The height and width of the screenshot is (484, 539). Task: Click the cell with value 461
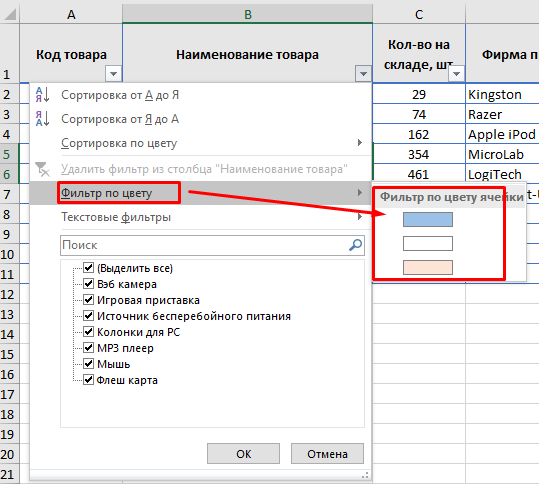pos(419,174)
